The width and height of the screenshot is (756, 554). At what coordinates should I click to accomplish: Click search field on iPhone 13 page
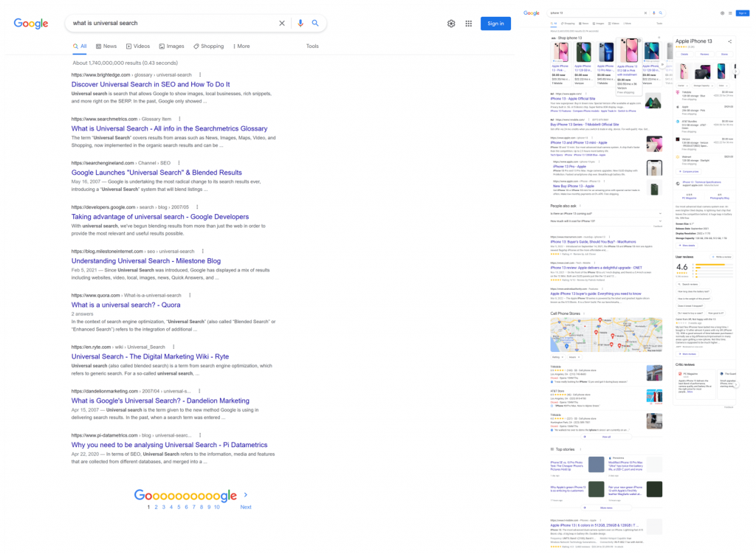[596, 13]
